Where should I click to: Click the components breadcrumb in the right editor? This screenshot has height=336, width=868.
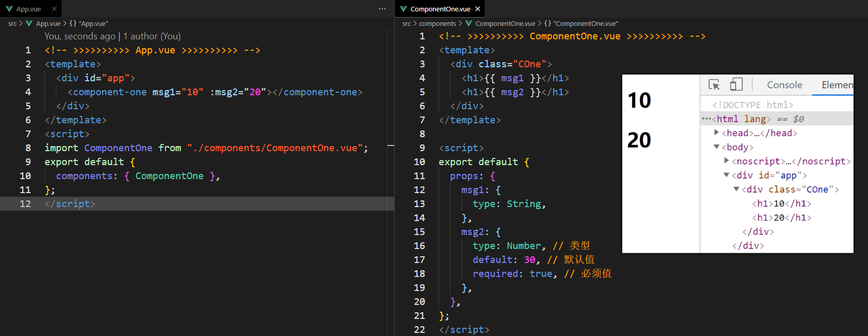pyautogui.click(x=438, y=23)
